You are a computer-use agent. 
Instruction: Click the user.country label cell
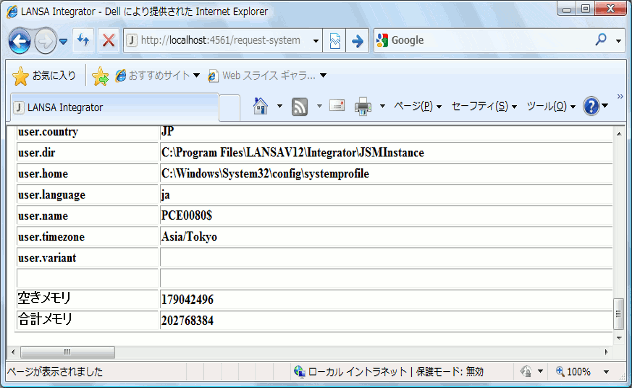87,133
